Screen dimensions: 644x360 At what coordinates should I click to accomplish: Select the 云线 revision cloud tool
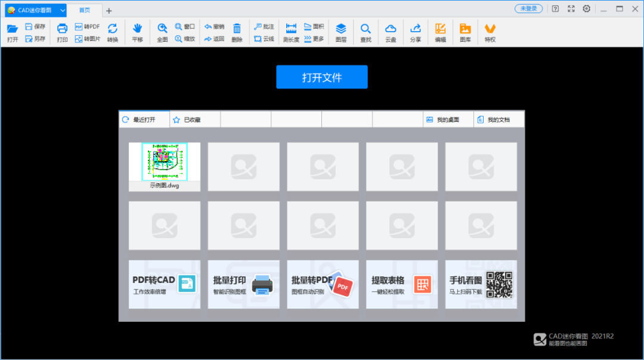click(x=264, y=39)
